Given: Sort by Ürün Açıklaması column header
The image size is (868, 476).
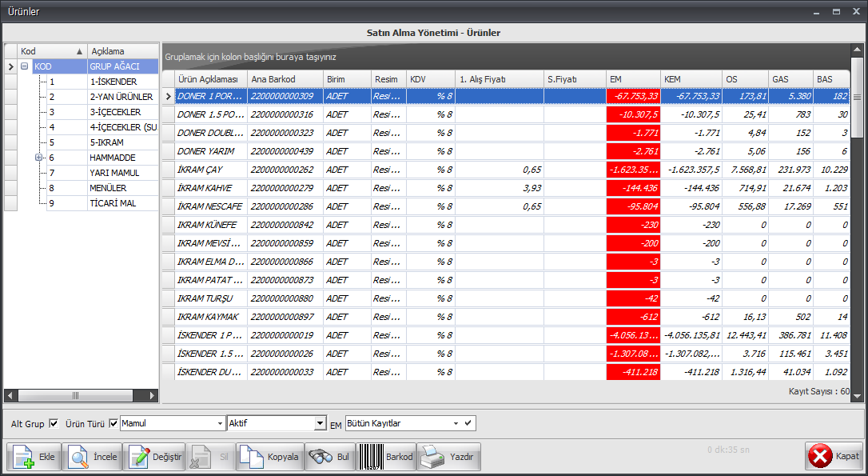Looking at the screenshot, I should click(211, 79).
